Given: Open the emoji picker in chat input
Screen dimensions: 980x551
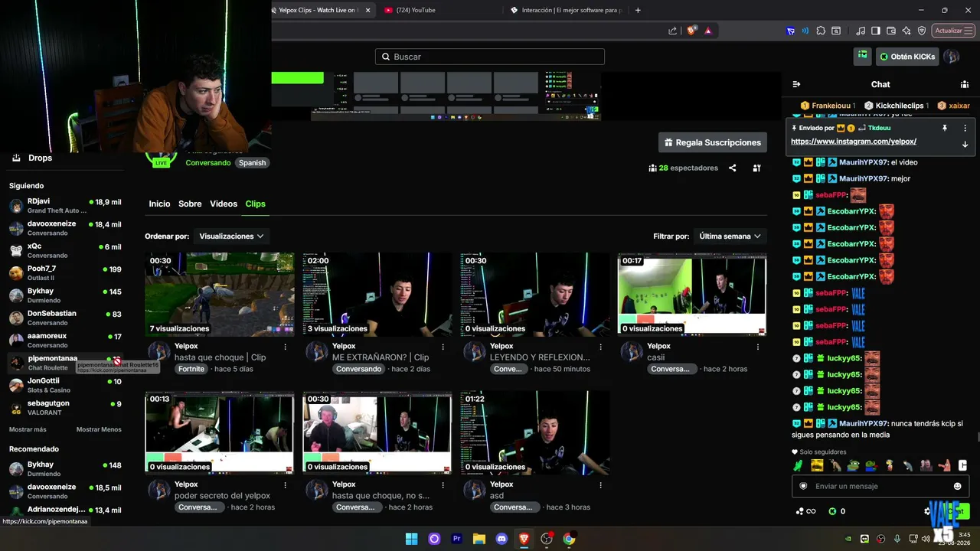Looking at the screenshot, I should [x=957, y=486].
